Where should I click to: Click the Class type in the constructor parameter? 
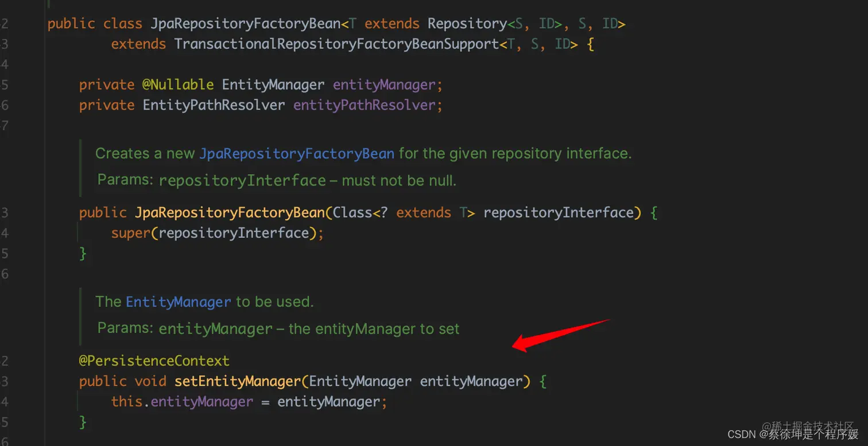click(352, 213)
